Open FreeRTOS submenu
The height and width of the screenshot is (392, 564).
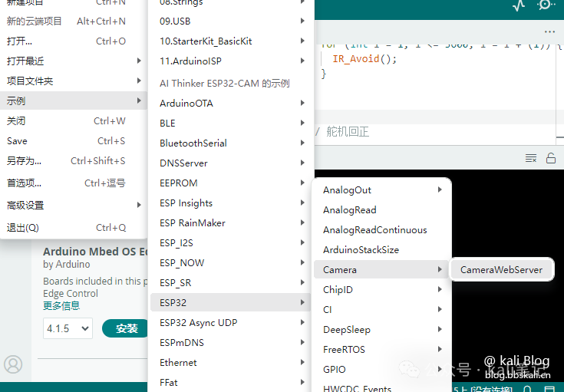pos(381,349)
